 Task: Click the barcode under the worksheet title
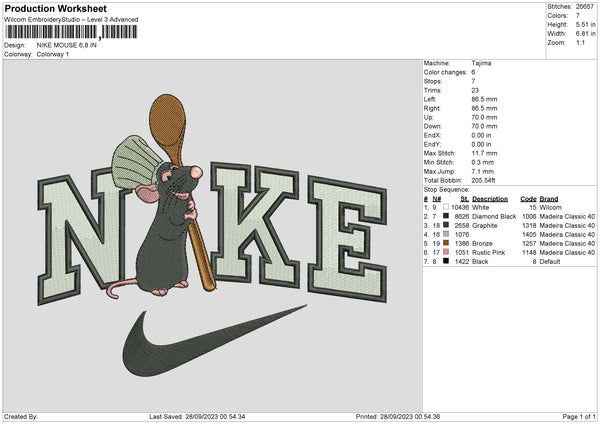pyautogui.click(x=71, y=32)
